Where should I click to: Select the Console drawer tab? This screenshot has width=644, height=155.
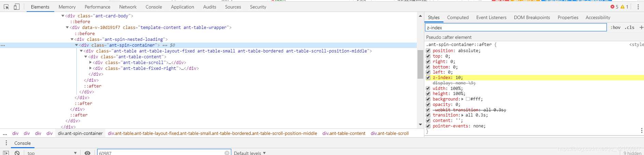23,143
